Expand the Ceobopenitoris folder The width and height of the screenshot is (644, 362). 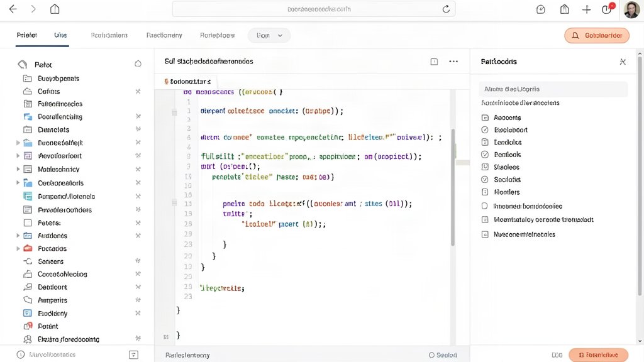(x=18, y=183)
